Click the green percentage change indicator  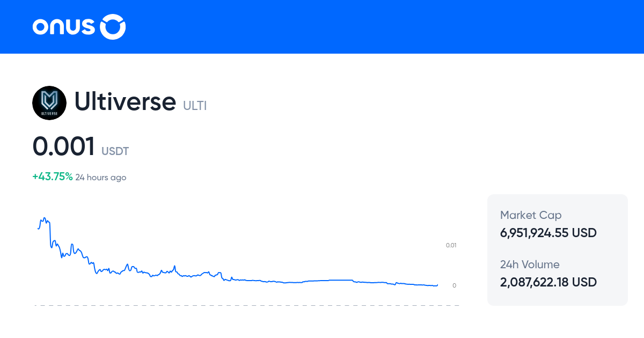pyautogui.click(x=52, y=176)
